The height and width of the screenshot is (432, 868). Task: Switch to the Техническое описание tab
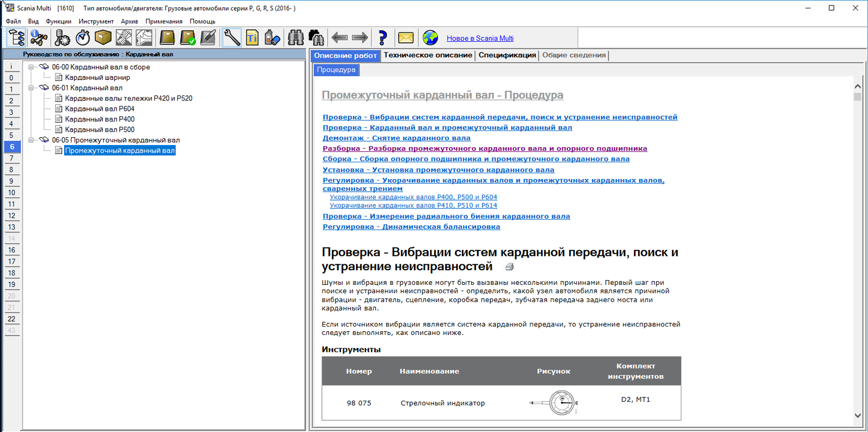click(x=428, y=55)
